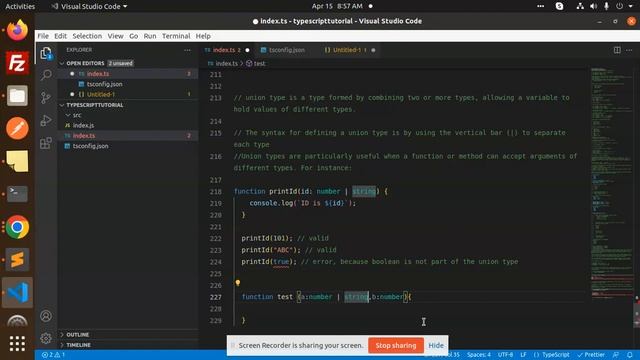Open the Help menu
Viewport: 640px width, 360px height.
coord(203,36)
